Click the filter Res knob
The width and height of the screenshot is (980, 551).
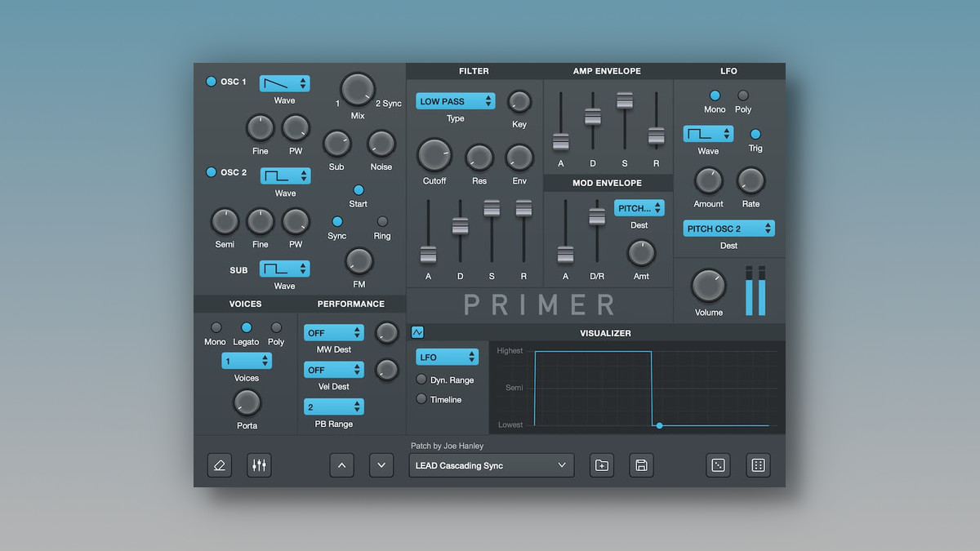pyautogui.click(x=479, y=157)
